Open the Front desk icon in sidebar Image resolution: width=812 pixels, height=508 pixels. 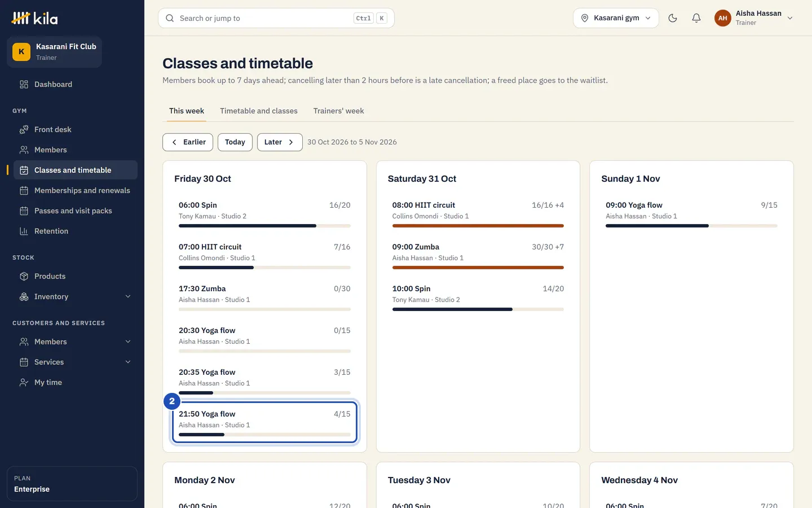click(24, 130)
